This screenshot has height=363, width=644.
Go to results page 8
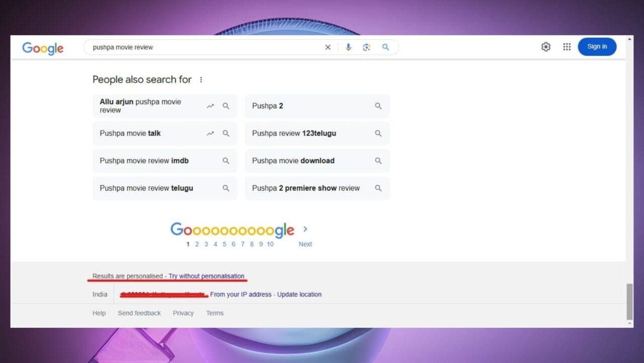click(x=252, y=244)
